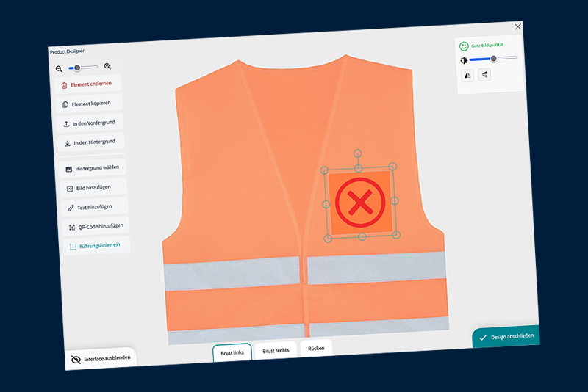Flip the element vertically

coord(484,74)
